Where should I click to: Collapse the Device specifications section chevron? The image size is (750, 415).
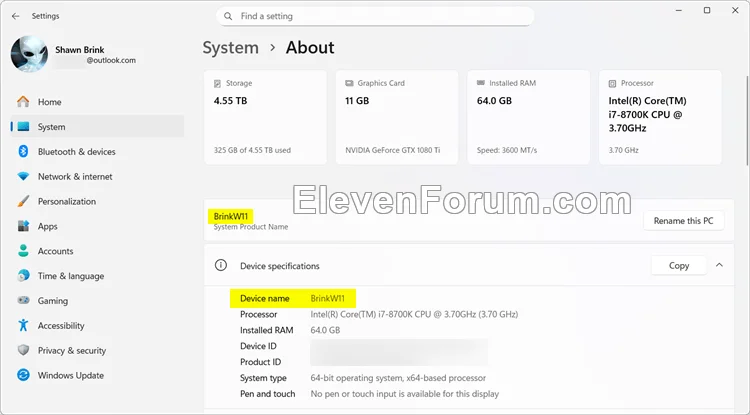(719, 265)
